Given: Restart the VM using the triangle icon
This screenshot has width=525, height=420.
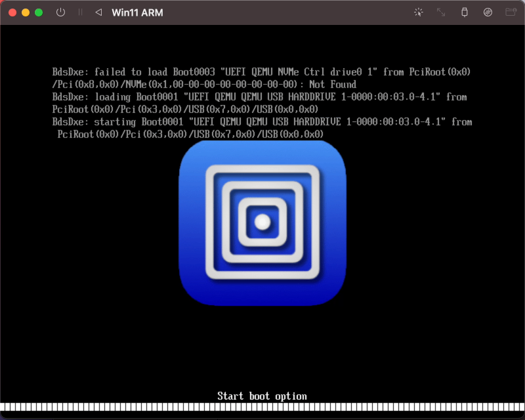Looking at the screenshot, I should point(98,12).
